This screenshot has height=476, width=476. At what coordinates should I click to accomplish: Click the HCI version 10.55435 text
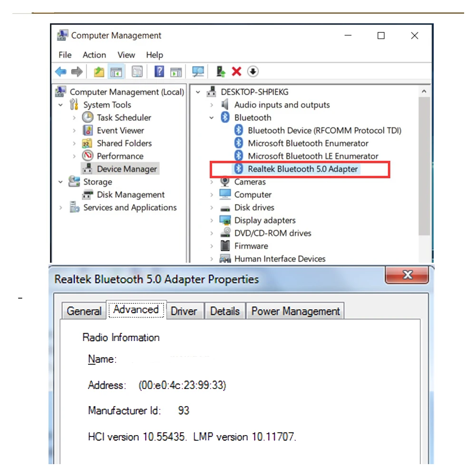tap(137, 437)
